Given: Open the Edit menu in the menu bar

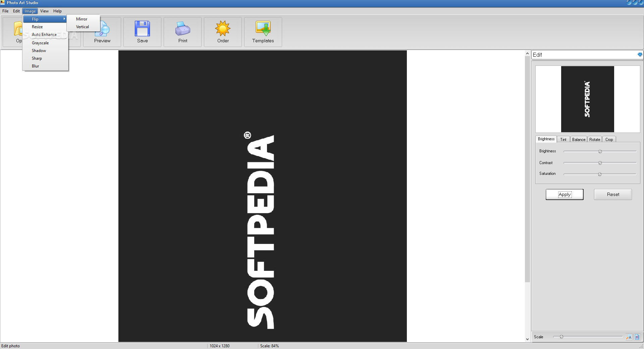Looking at the screenshot, I should click(x=16, y=11).
